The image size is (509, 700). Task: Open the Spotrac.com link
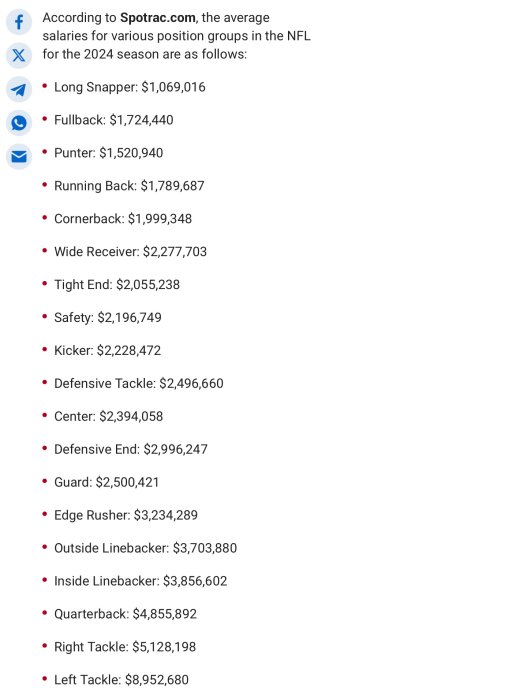click(158, 18)
